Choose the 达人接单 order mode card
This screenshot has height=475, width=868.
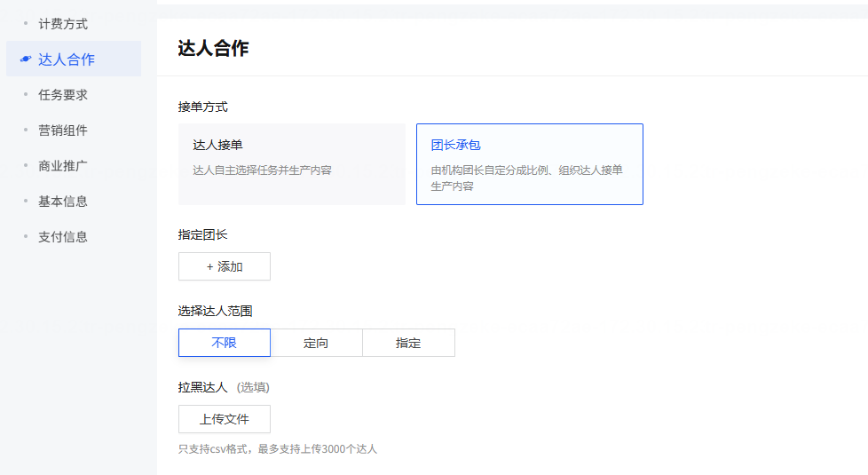pos(292,164)
